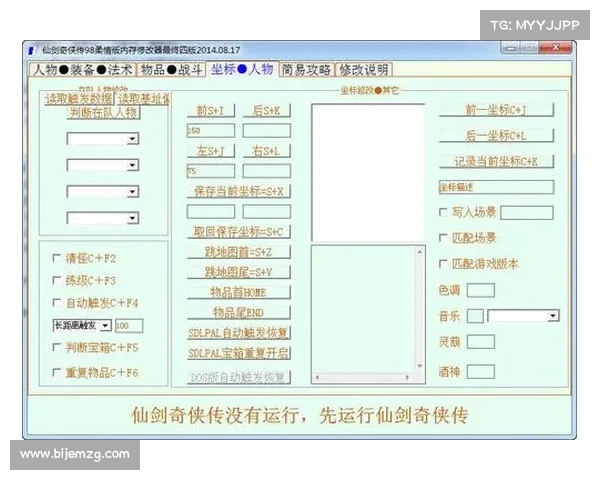Close the modifier window with red X

[556, 47]
